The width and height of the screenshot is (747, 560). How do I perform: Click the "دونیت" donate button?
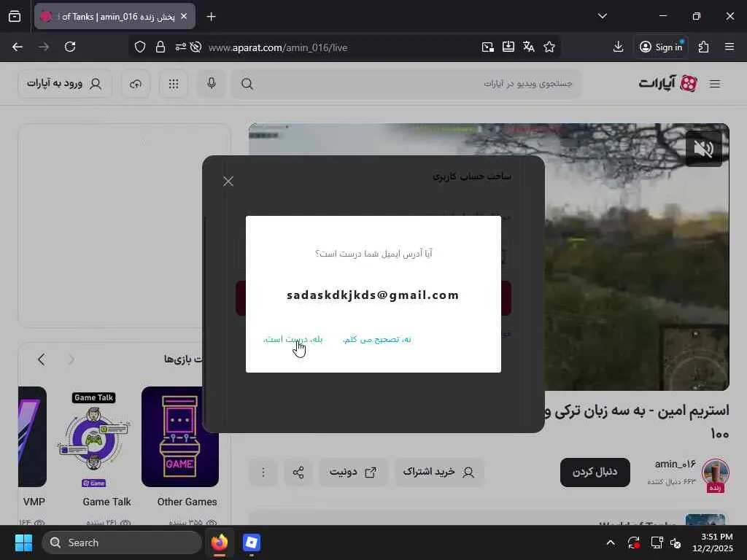[353, 472]
